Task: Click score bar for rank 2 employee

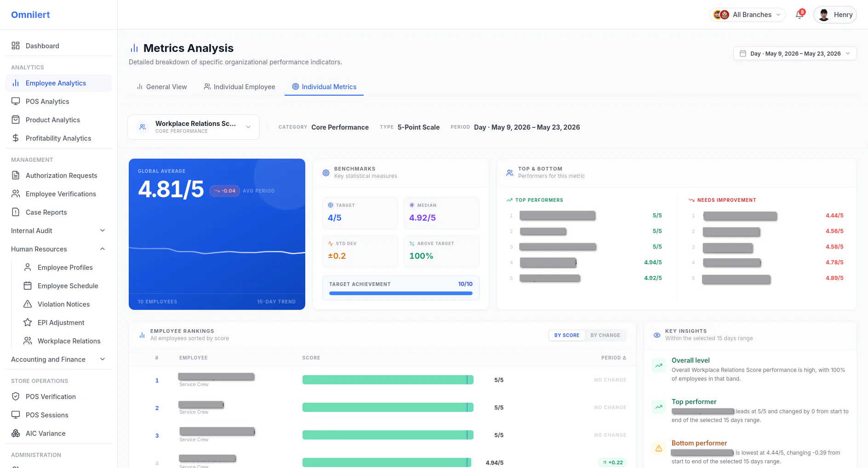Action: click(x=388, y=407)
